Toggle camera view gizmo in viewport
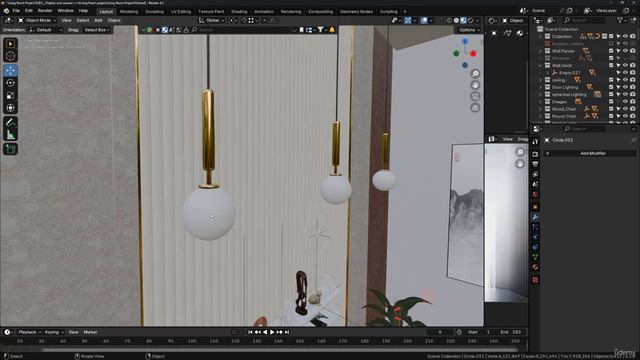The width and height of the screenshot is (640, 360). [x=475, y=96]
